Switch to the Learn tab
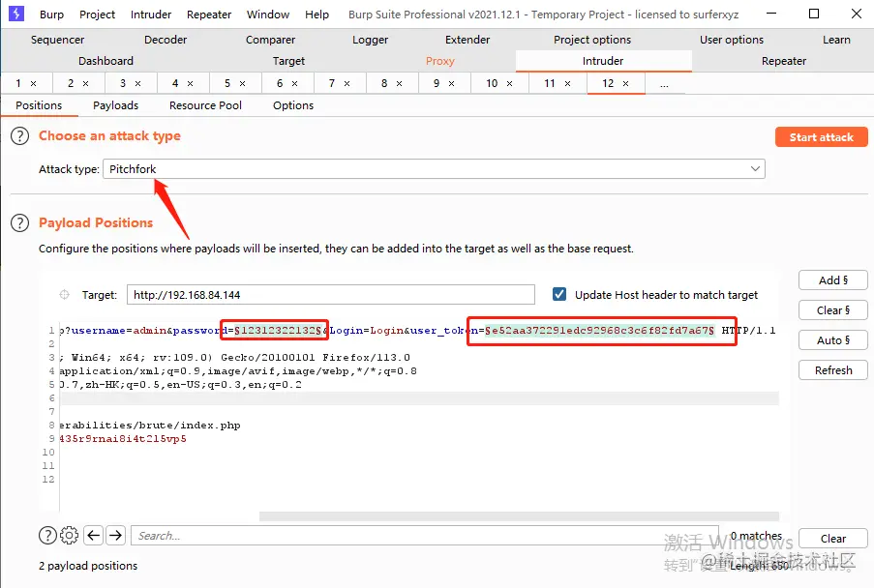 pos(836,40)
